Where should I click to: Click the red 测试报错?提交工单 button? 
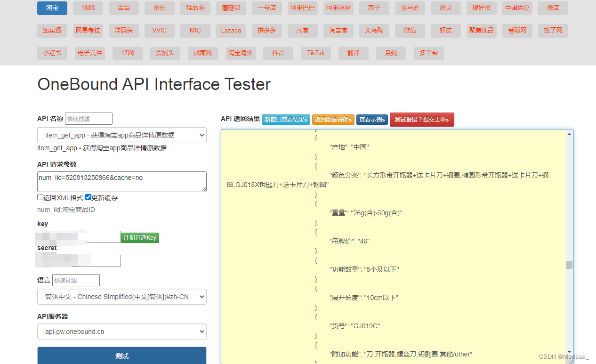pos(422,120)
